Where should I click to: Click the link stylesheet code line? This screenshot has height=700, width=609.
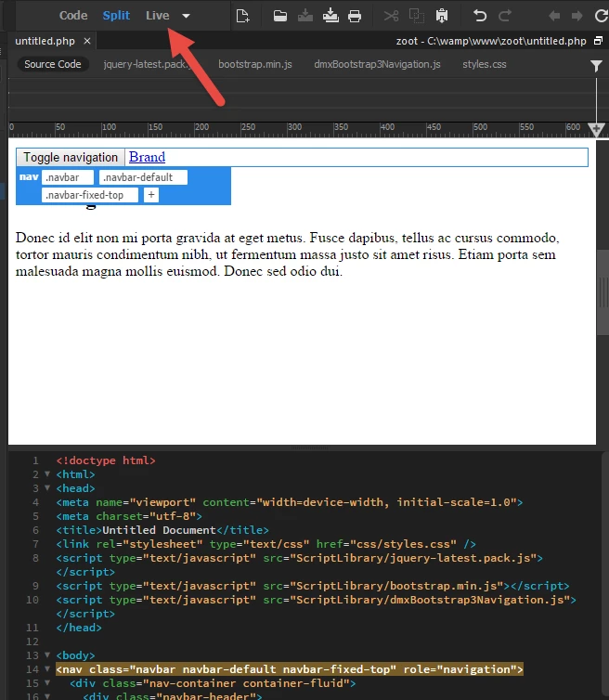(266, 544)
